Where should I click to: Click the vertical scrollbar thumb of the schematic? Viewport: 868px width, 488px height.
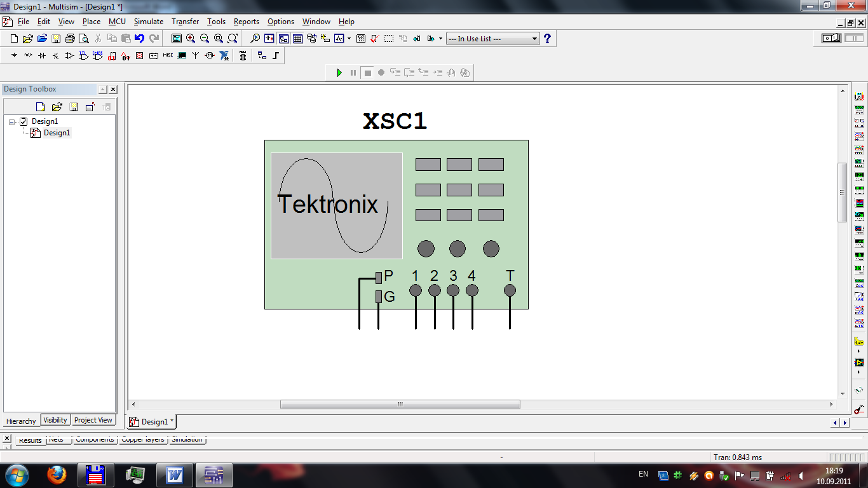point(843,192)
